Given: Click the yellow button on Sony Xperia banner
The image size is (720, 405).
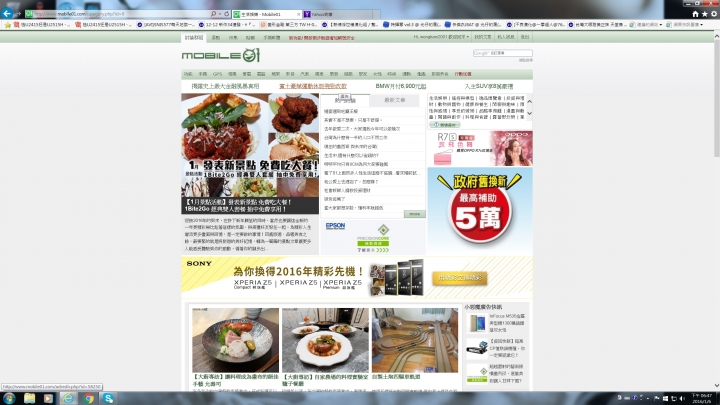Looking at the screenshot, I should 460,278.
